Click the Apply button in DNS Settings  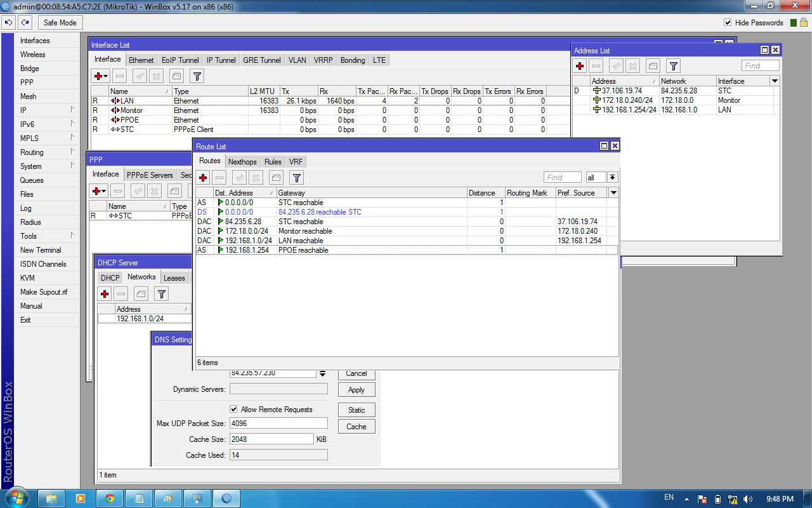356,390
